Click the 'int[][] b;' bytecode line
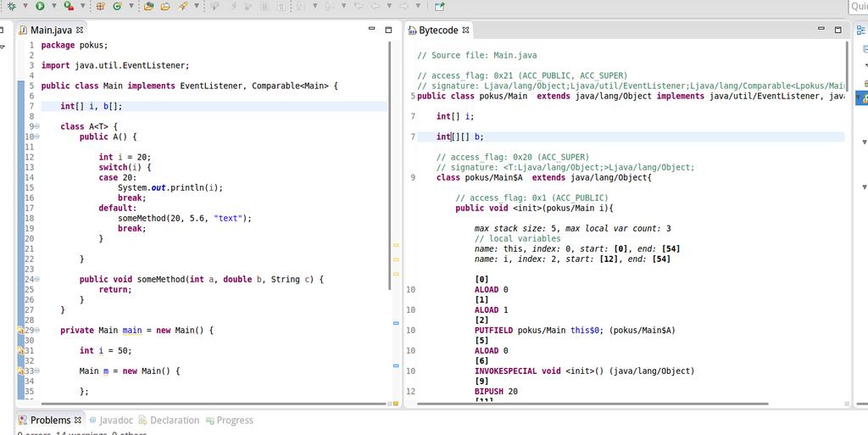868x435 pixels. tap(459, 137)
